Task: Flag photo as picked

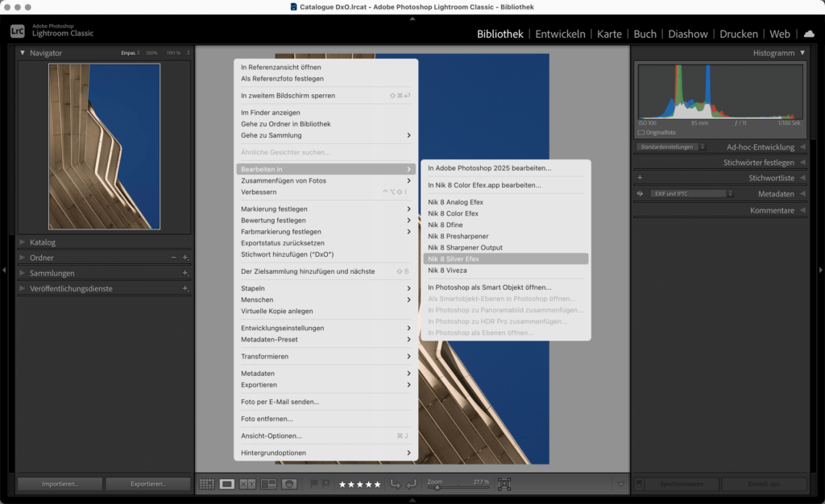Action: pyautogui.click(x=314, y=484)
